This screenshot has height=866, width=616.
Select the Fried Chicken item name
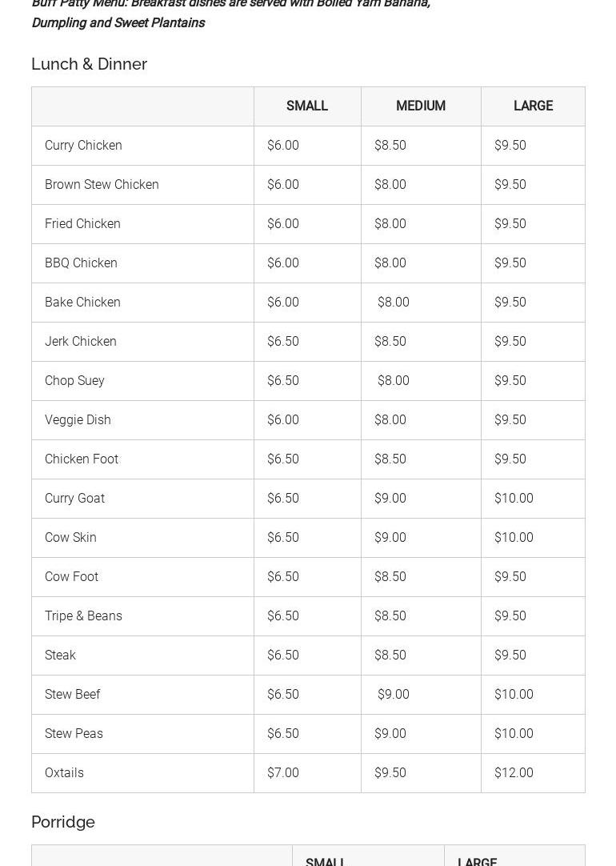(82, 223)
